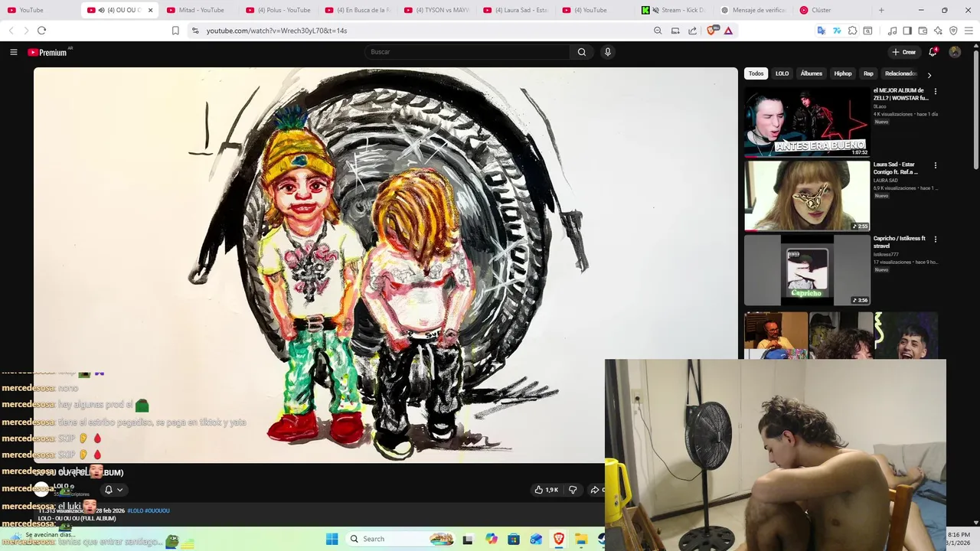Start voice search with microphone icon
The height and width of the screenshot is (551, 980).
(x=608, y=52)
